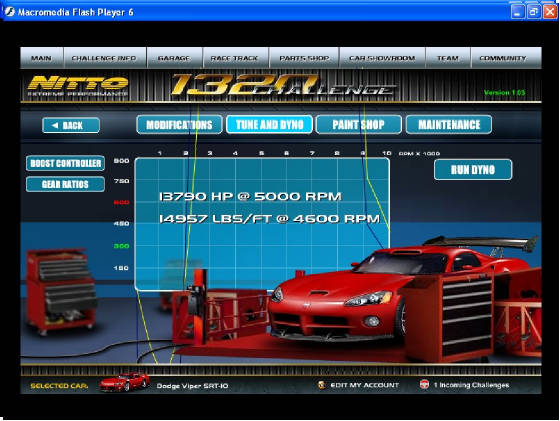The height and width of the screenshot is (421, 560).
Task: Click the account icon beside EDIT MY ACCOUNT
Action: (321, 385)
